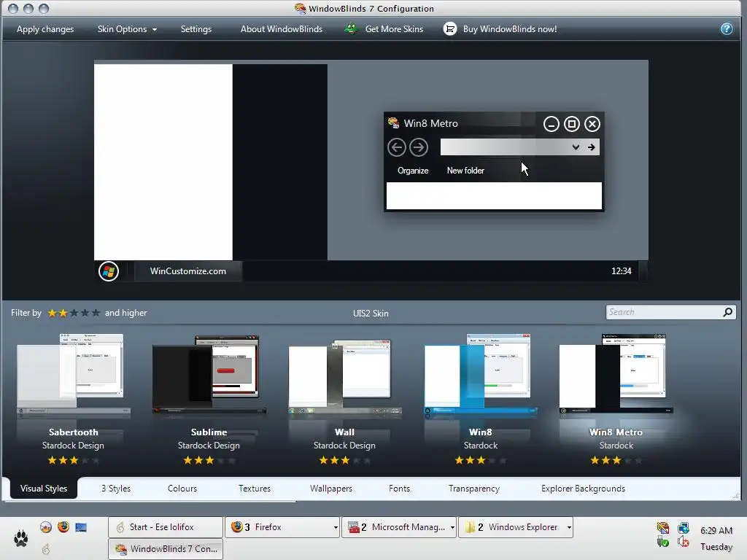Click the muted volume tray icon
The image size is (747, 560).
coord(683,542)
